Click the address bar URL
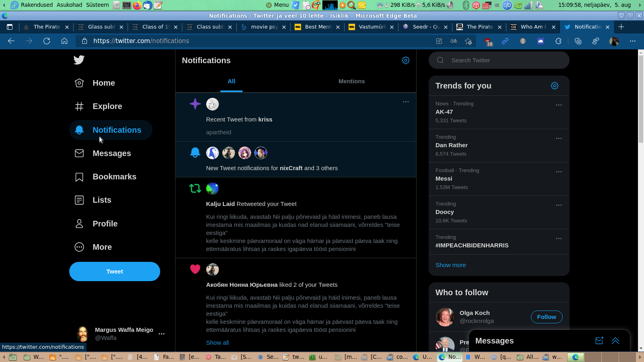 (141, 41)
